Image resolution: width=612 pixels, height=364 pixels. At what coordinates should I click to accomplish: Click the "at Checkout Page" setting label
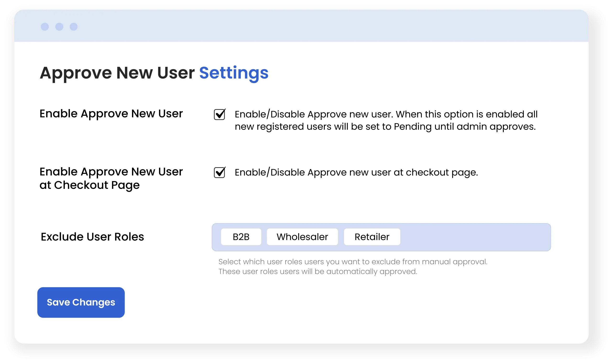(x=90, y=185)
